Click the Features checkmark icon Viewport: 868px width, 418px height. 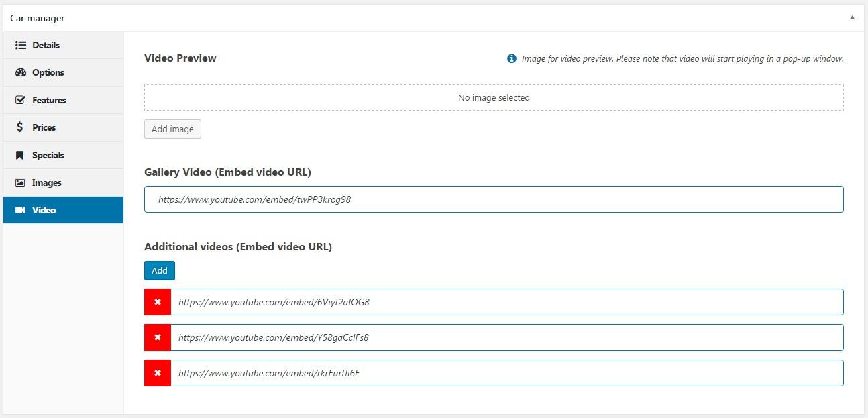[x=20, y=100]
